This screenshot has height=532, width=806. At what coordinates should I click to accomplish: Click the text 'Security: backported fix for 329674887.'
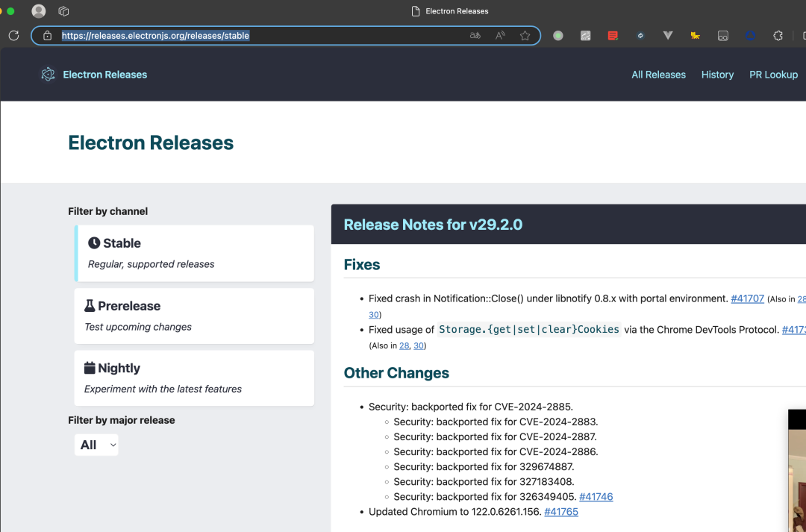click(x=484, y=467)
